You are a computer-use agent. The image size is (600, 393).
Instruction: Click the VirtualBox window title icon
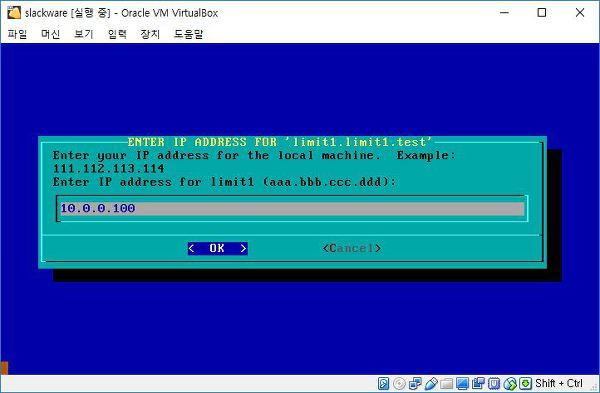tap(14, 13)
